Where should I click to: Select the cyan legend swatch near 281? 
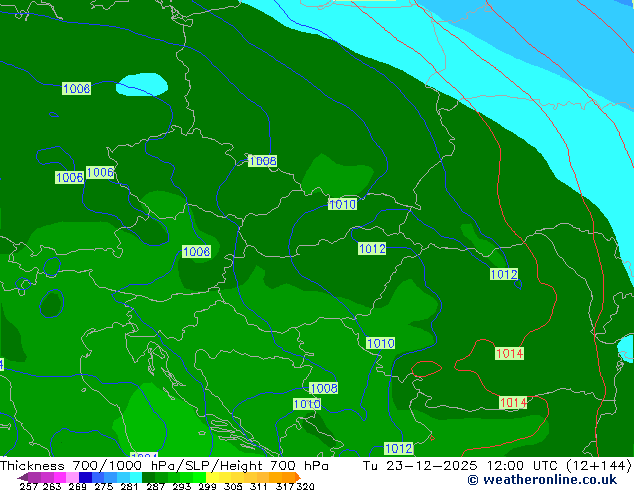(x=136, y=477)
